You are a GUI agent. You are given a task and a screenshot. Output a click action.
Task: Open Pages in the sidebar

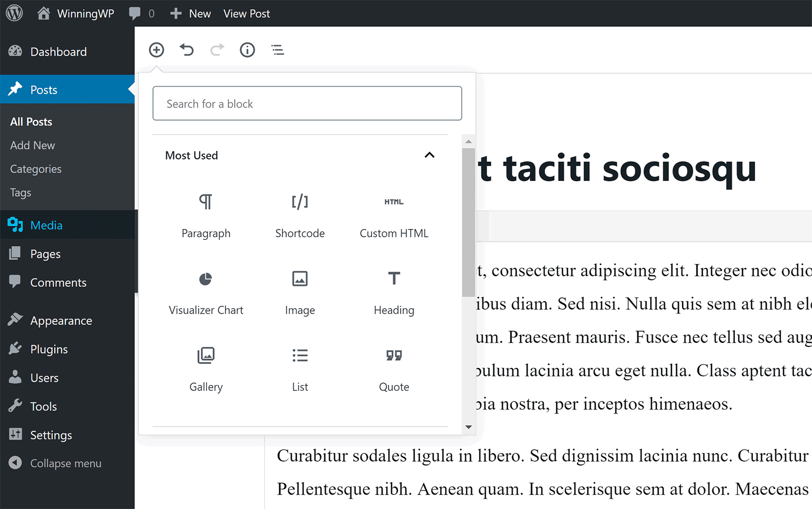click(x=67, y=254)
